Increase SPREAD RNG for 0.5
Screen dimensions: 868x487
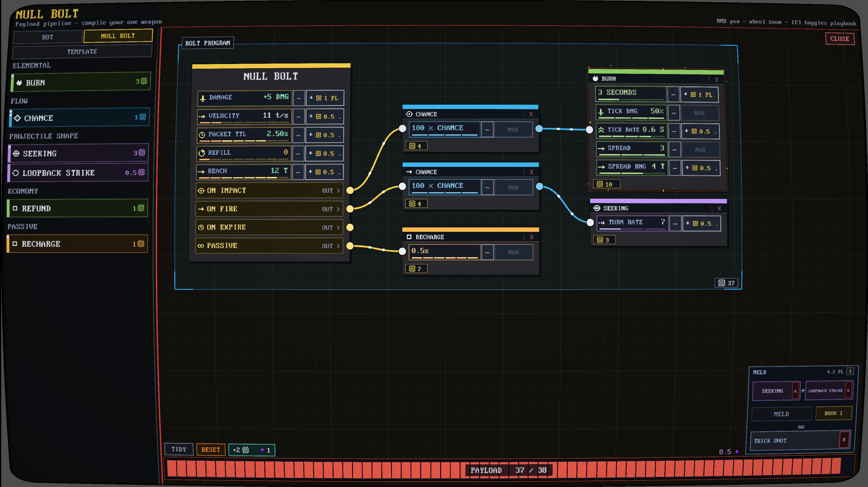click(701, 168)
